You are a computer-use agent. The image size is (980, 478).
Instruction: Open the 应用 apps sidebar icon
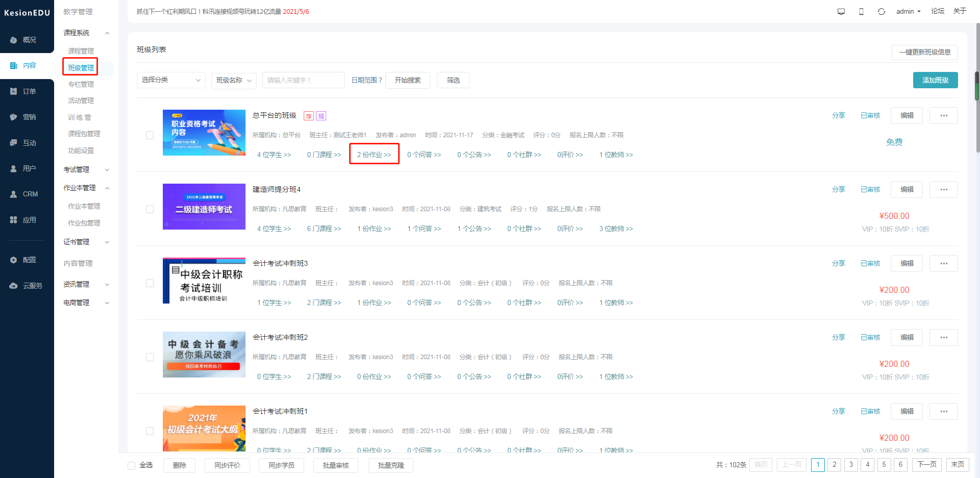point(14,220)
